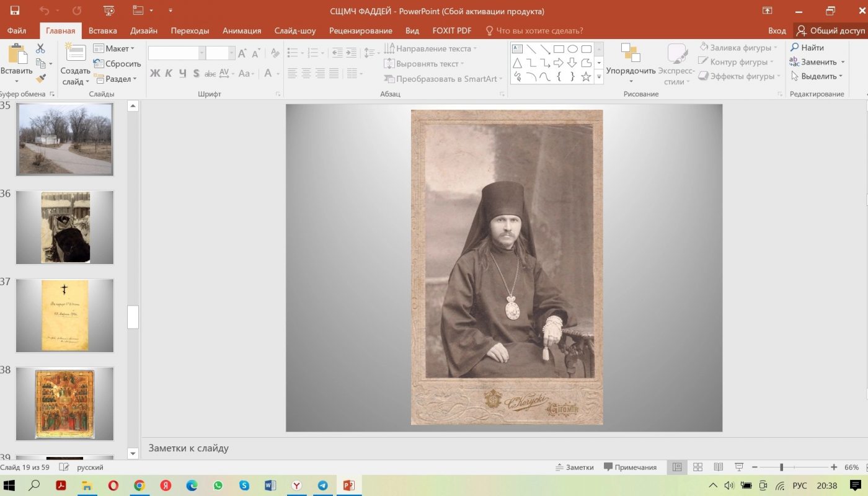Open Telegram from the taskbar
This screenshot has height=496, width=868.
(322, 485)
